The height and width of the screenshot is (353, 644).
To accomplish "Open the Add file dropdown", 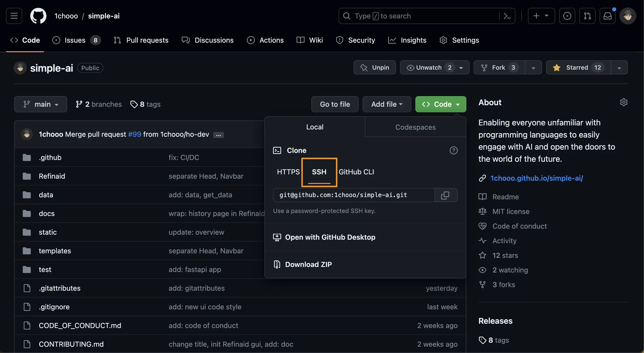I will pyautogui.click(x=387, y=104).
